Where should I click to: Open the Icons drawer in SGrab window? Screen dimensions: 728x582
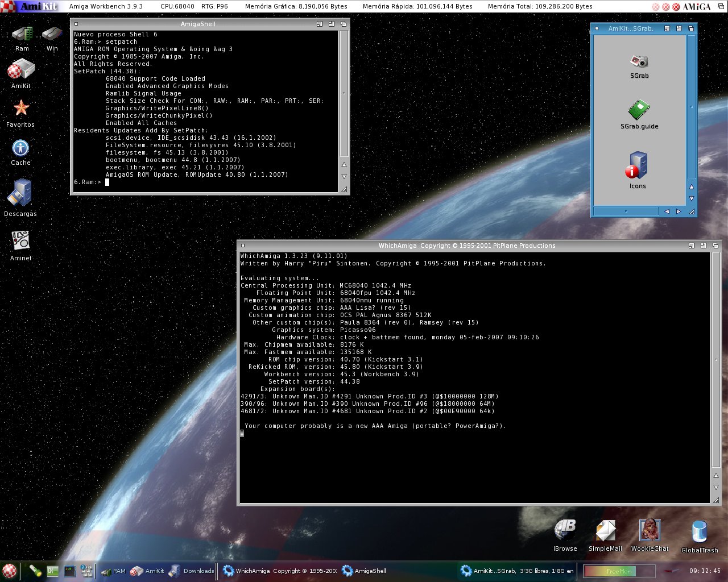click(638, 165)
